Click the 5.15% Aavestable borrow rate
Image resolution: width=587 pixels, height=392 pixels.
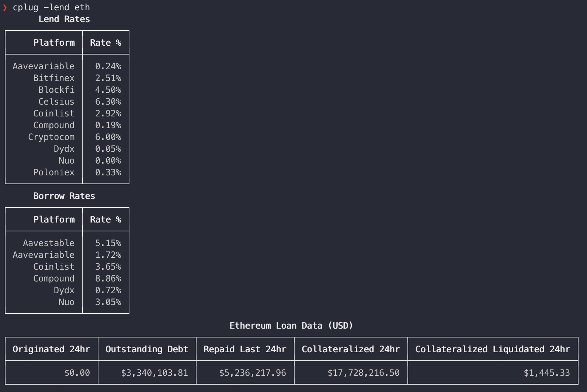click(x=108, y=243)
